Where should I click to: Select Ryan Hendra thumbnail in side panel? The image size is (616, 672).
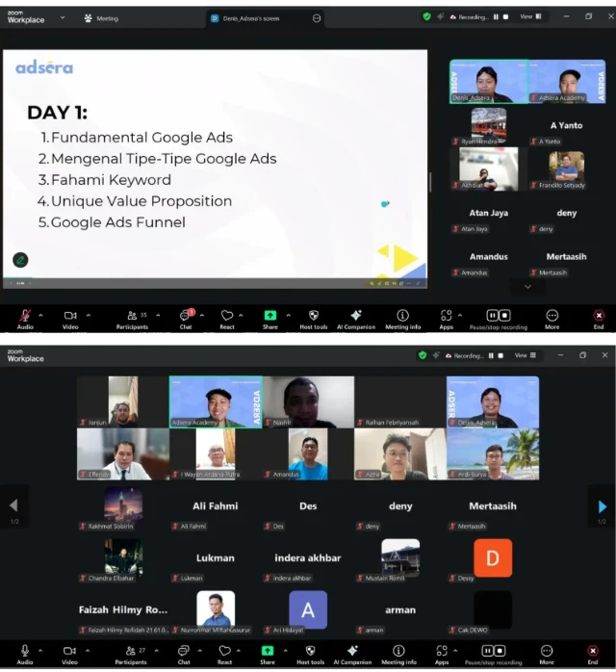(x=489, y=125)
